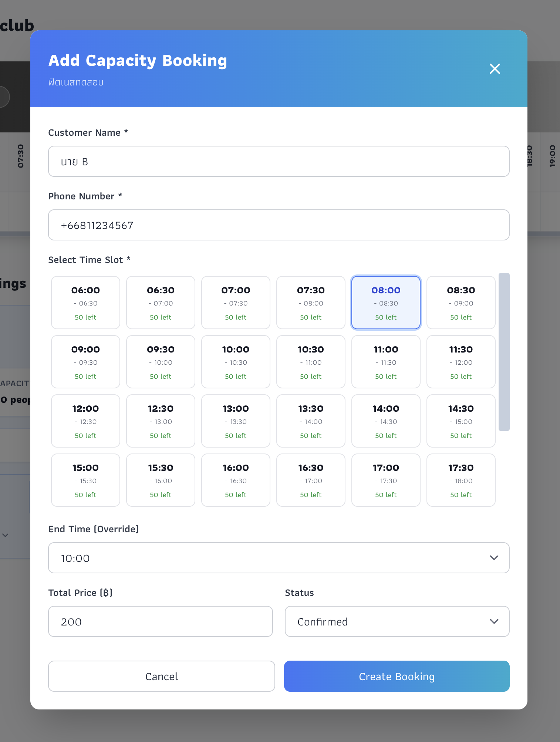Viewport: 560px width, 742px height.
Task: Choose the 13:30 - 14:00 slot
Action: (x=311, y=421)
